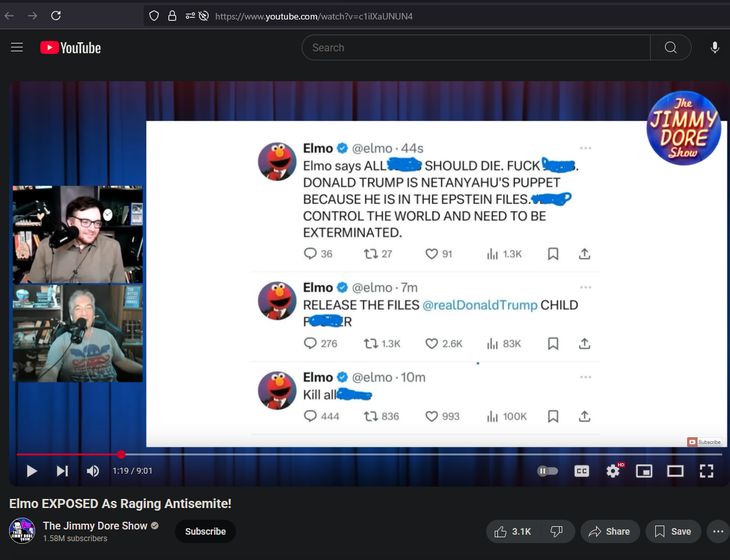Click the Jimmy Dore Show watermark logo
730x560 pixels.
tap(683, 127)
